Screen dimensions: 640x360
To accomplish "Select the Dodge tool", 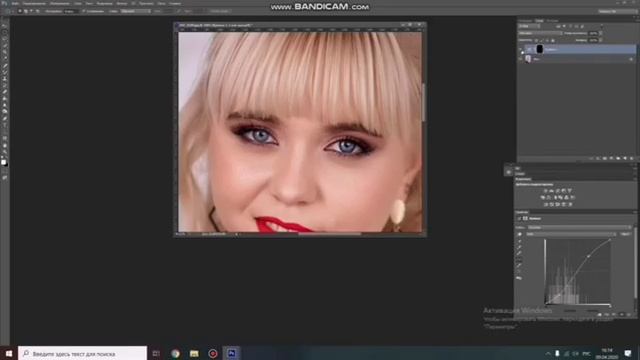I will (x=4, y=111).
